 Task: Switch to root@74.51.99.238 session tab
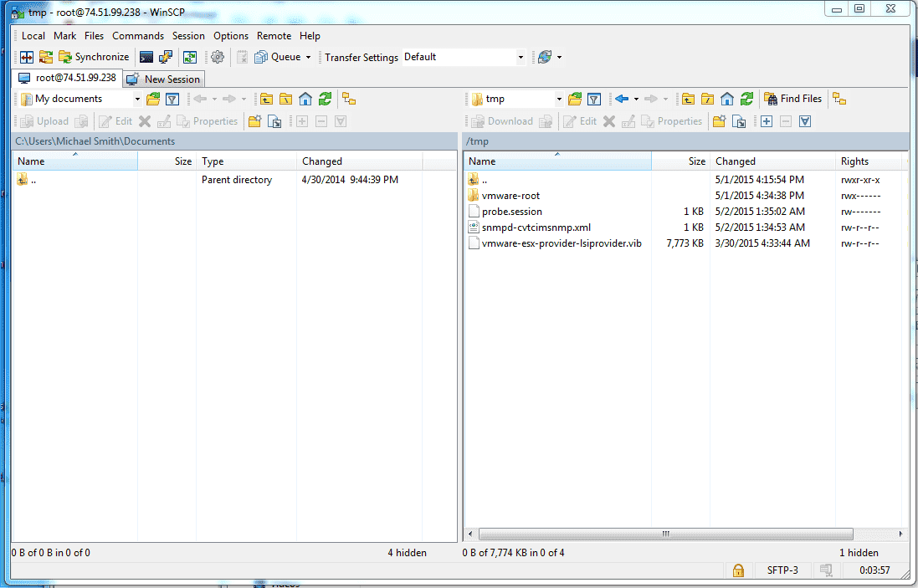click(67, 78)
